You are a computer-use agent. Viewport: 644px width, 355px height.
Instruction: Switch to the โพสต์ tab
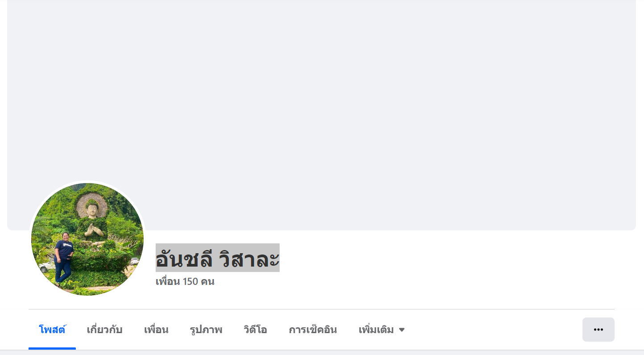52,330
